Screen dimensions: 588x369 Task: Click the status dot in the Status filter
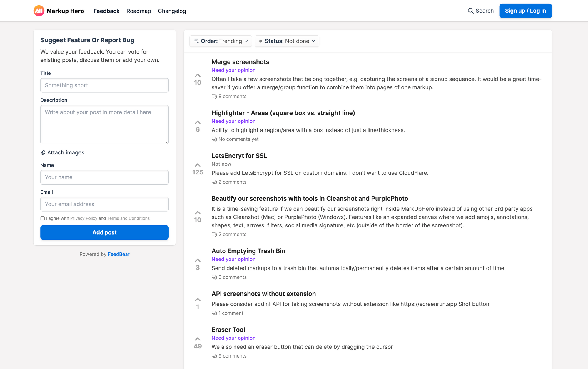tap(260, 41)
